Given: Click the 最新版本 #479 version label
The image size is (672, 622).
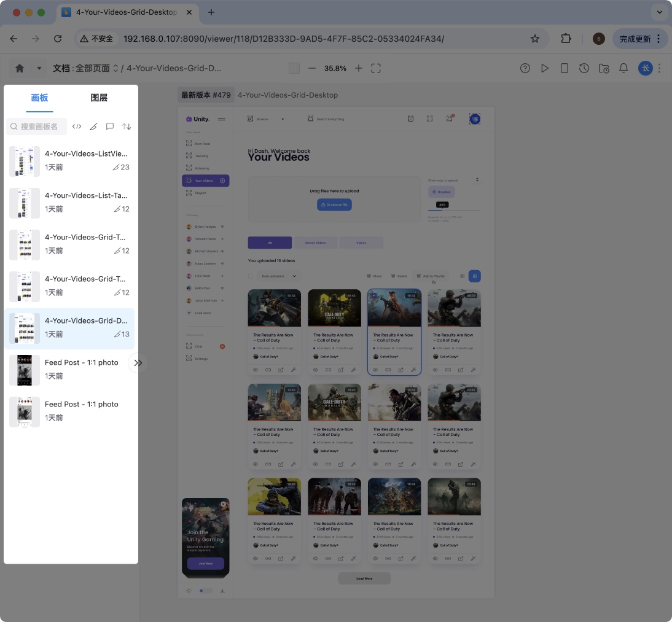Looking at the screenshot, I should coord(206,95).
